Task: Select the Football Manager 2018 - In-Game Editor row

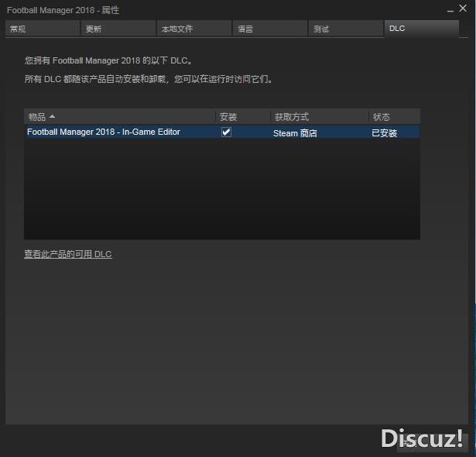Action: coord(222,132)
